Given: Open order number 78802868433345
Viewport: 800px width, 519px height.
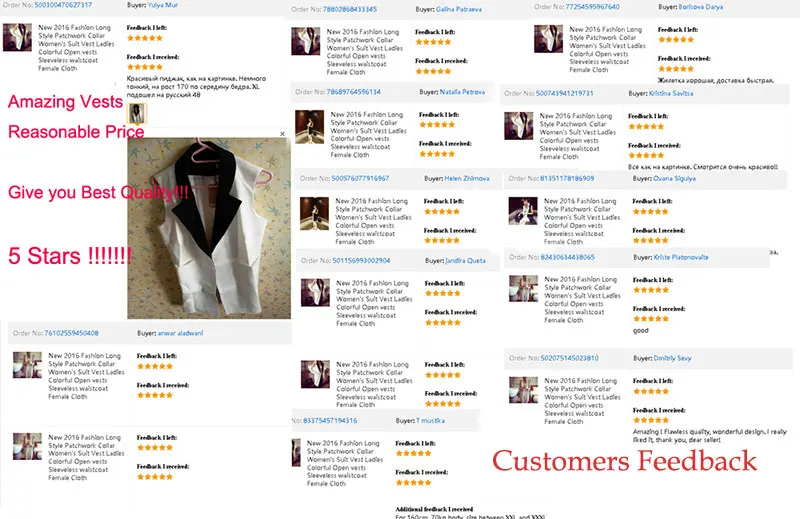Looking at the screenshot, I should point(349,9).
